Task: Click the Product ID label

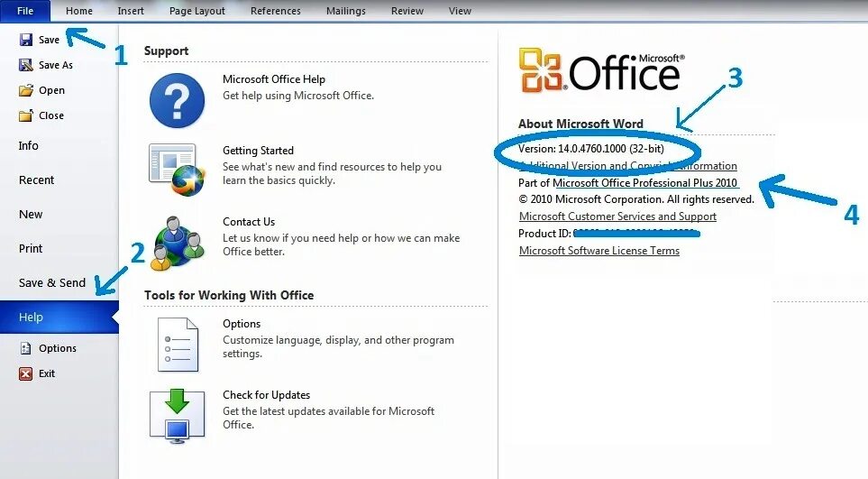Action: coord(544,234)
